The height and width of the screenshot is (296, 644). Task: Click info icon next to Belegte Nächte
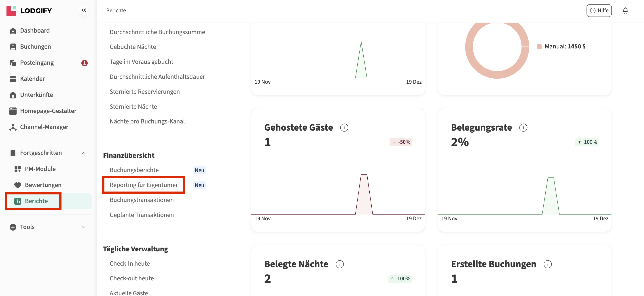(x=339, y=264)
